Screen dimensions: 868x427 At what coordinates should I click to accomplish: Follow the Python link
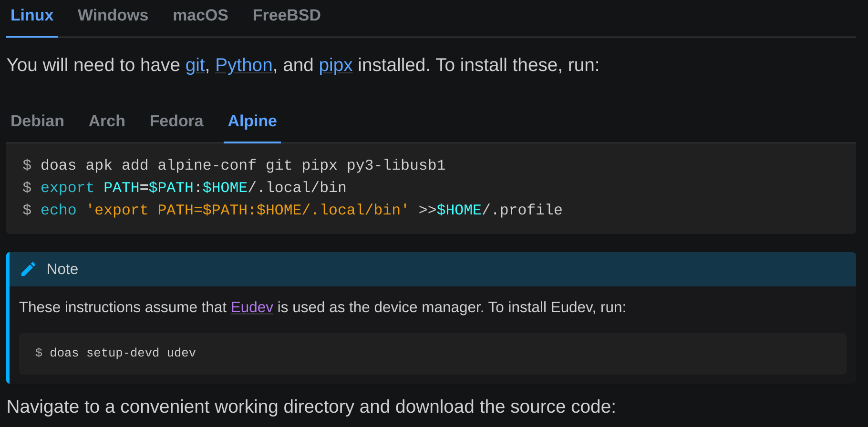click(244, 65)
